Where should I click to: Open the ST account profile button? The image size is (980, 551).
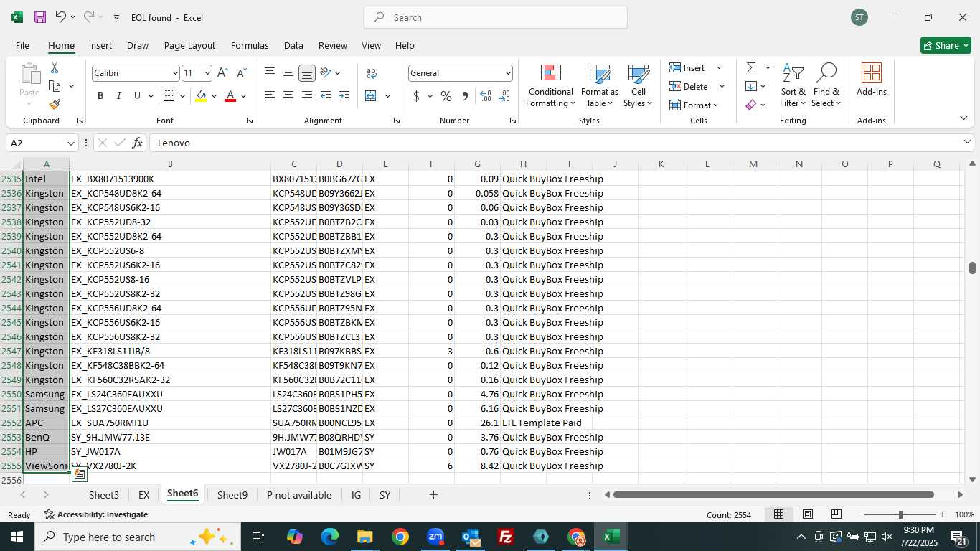click(859, 17)
